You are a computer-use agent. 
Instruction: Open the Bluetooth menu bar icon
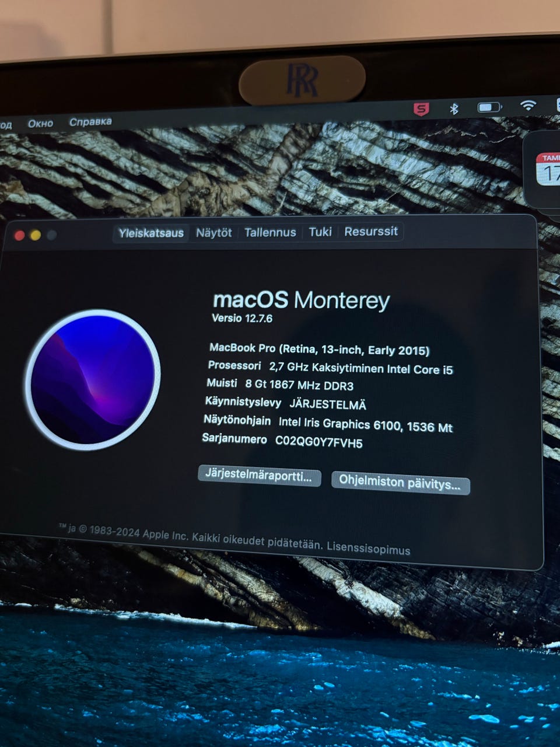(x=454, y=108)
